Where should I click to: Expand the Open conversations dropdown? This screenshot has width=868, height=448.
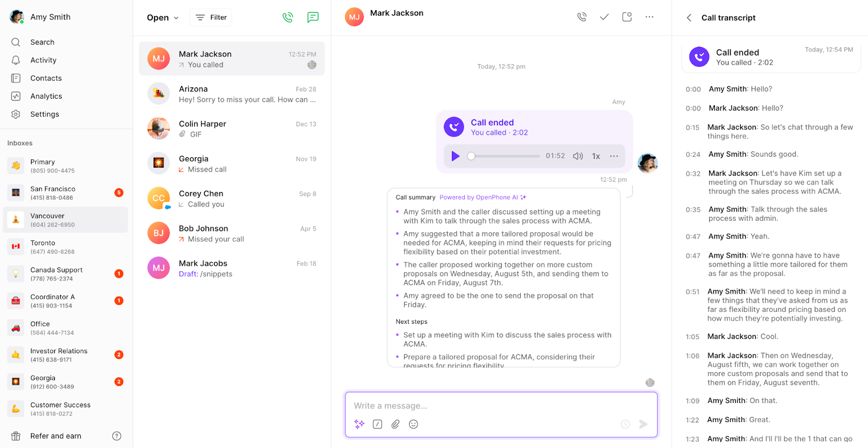162,17
